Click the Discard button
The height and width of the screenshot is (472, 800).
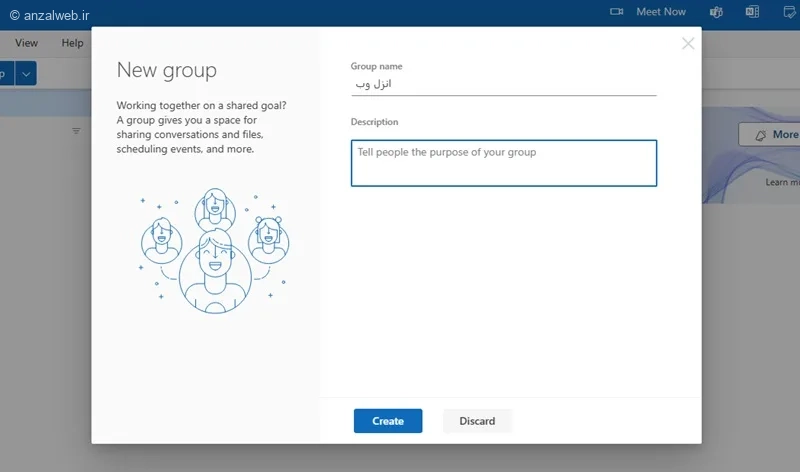coord(477,421)
